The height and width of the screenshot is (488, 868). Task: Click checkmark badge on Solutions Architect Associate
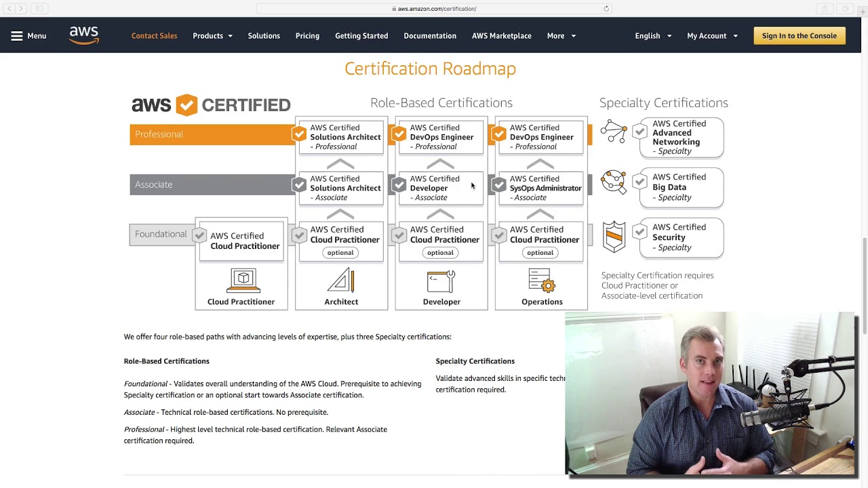[x=299, y=184]
